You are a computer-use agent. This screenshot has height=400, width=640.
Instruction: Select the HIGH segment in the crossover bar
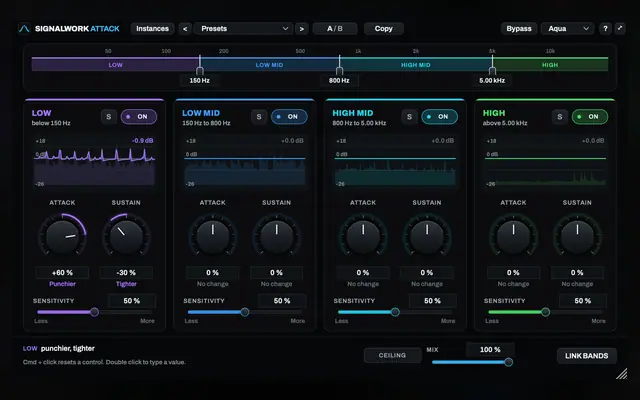[550, 64]
